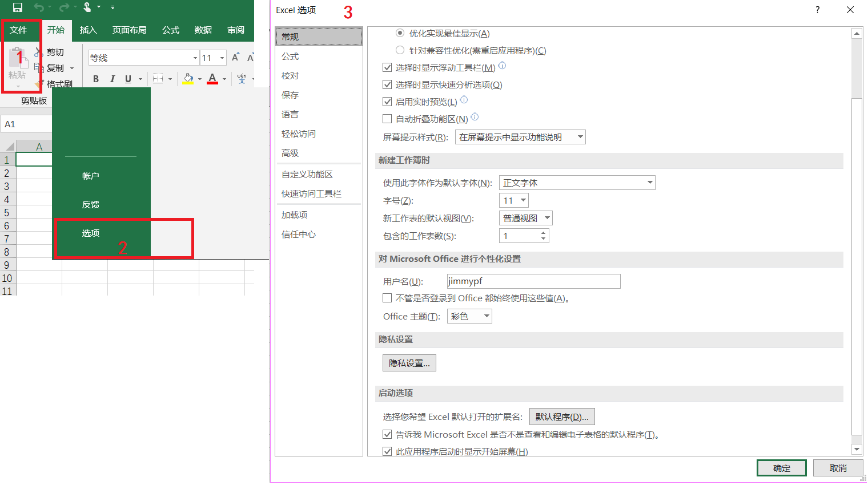This screenshot has width=868, height=485.
Task: Click the Phonetic guide (wén) icon
Action: coord(242,79)
